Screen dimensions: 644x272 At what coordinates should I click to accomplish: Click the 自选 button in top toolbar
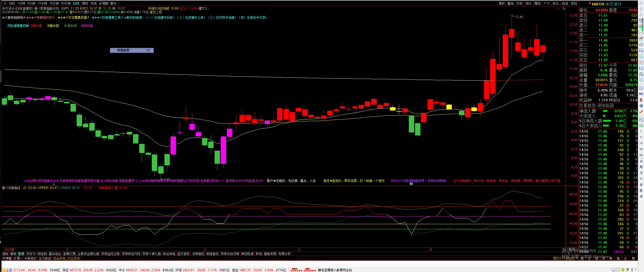coord(565,3)
